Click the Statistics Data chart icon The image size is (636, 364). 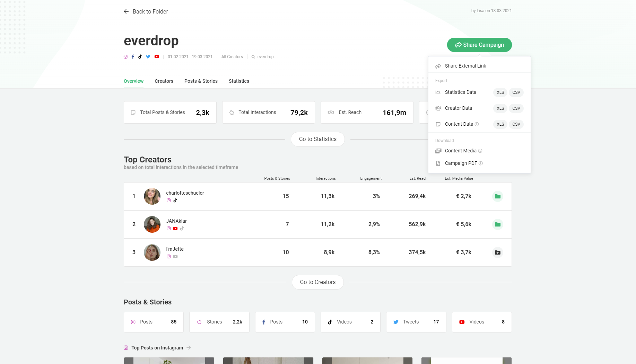click(438, 92)
